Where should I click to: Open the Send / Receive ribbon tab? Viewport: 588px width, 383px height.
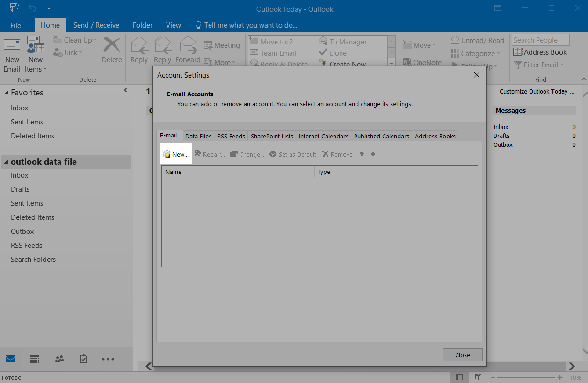[x=96, y=25]
